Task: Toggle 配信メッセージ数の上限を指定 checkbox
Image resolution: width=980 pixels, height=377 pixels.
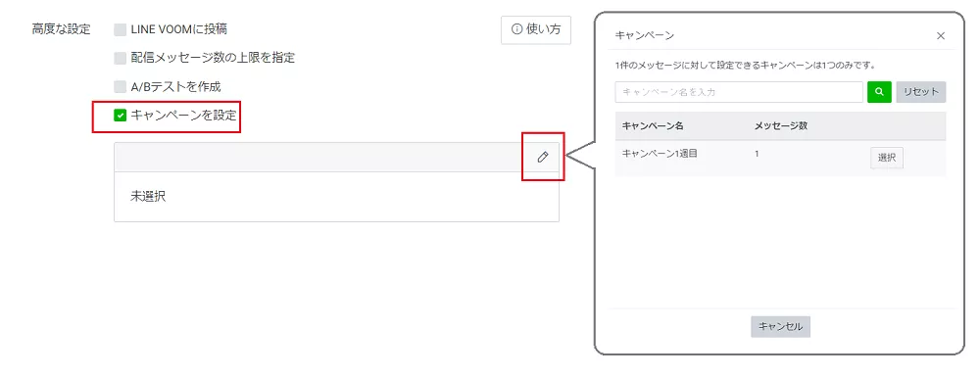Action: coord(120,58)
